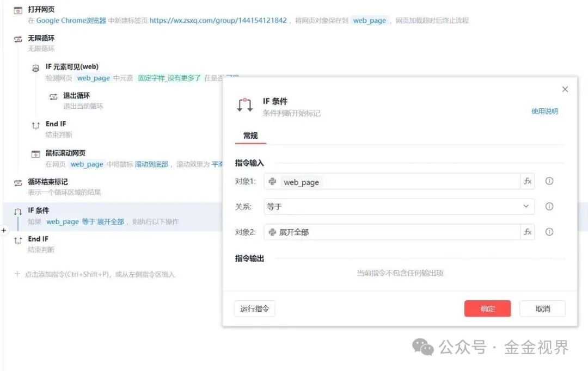Select the 打开网页 instruction icon
The image size is (588, 371).
tap(17, 9)
